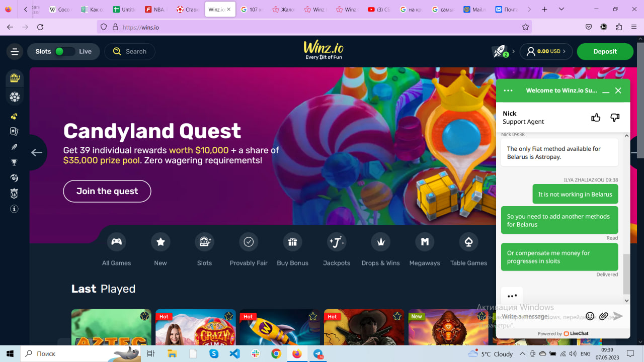Open the site identity shield icon
This screenshot has height=362, width=644.
click(104, 27)
